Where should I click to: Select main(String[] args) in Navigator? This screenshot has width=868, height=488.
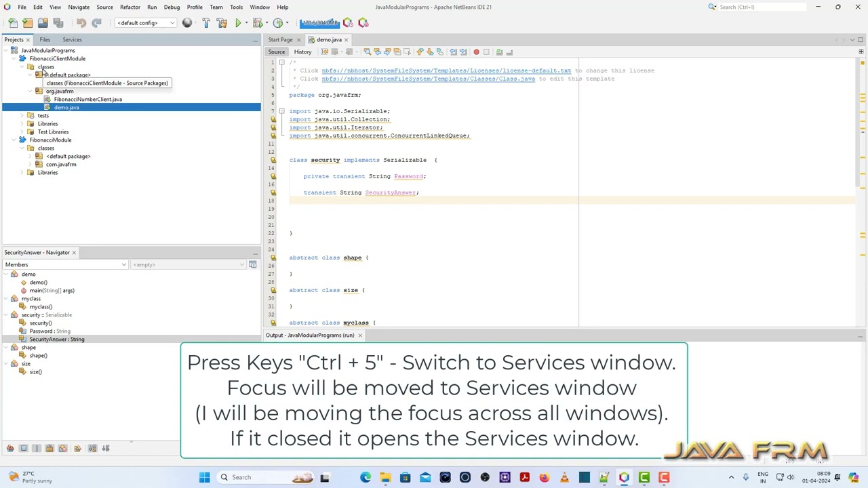click(52, 290)
